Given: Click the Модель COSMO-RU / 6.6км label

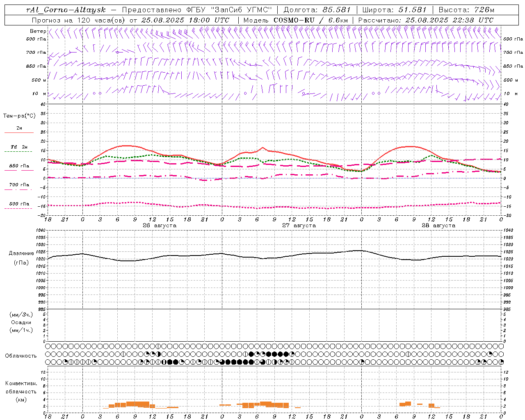Looking at the screenshot, I should click(x=295, y=20).
